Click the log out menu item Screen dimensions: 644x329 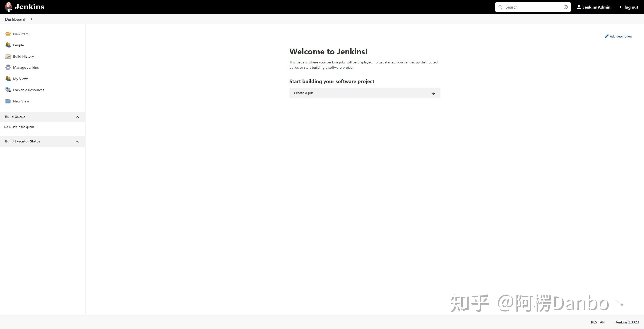click(x=628, y=7)
